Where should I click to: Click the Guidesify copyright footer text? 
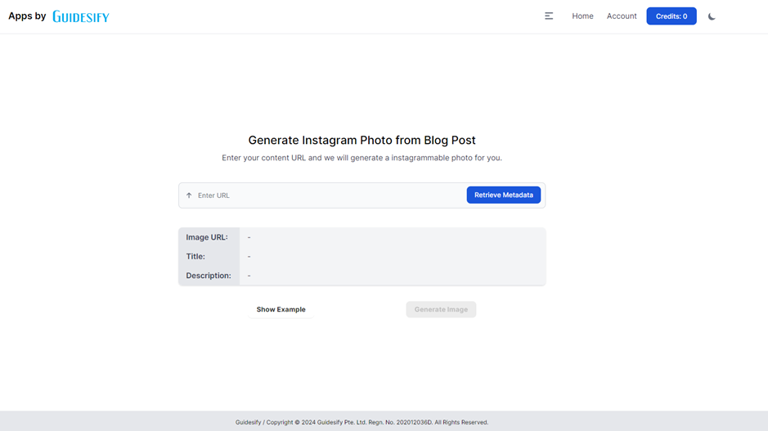(x=362, y=422)
